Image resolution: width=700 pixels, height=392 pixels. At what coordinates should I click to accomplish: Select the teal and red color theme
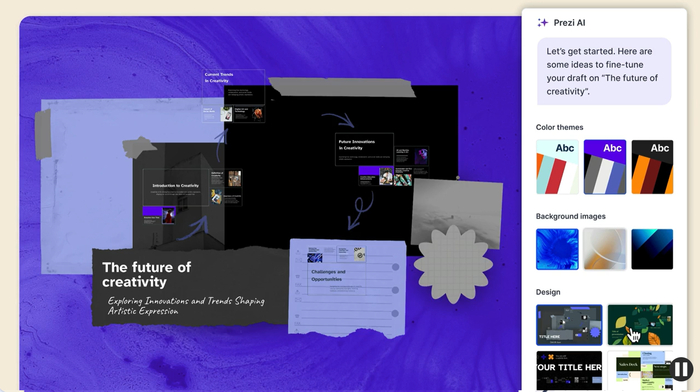pos(557,167)
